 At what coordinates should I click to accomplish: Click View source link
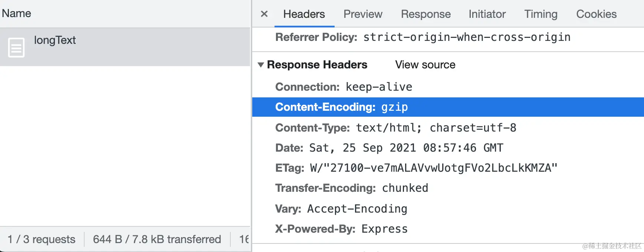[x=425, y=65]
